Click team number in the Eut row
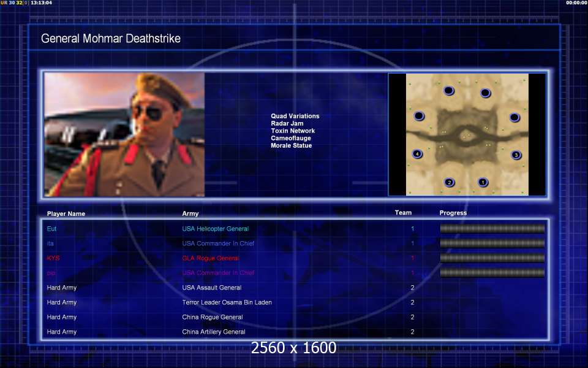This screenshot has height=368, width=588. click(x=412, y=229)
